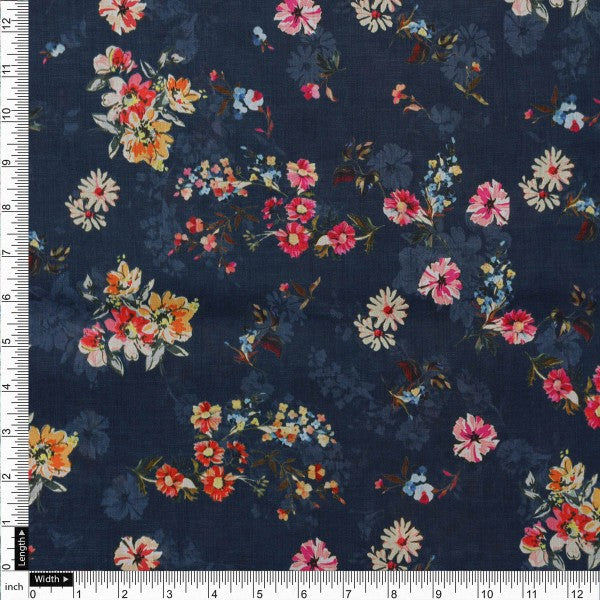
Task: Click number 1 on the width ruler
Action: click(78, 594)
